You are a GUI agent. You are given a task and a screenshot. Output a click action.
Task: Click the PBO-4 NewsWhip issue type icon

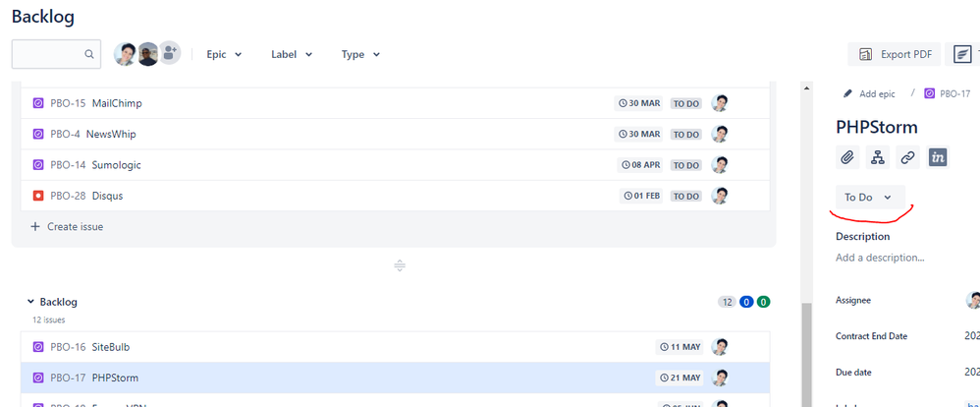(38, 134)
